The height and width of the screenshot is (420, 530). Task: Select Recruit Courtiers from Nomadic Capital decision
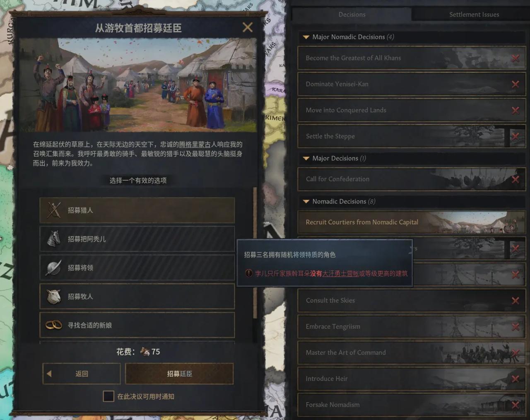pos(412,222)
